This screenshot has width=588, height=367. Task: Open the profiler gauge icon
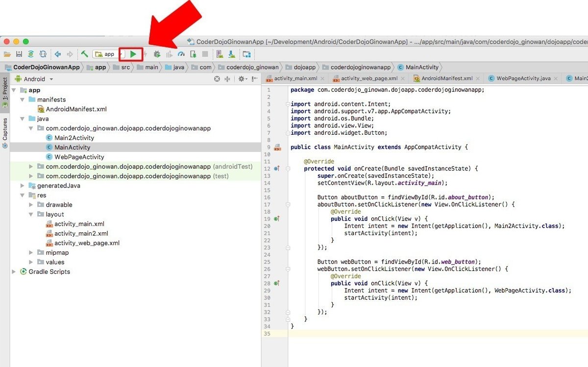point(181,54)
